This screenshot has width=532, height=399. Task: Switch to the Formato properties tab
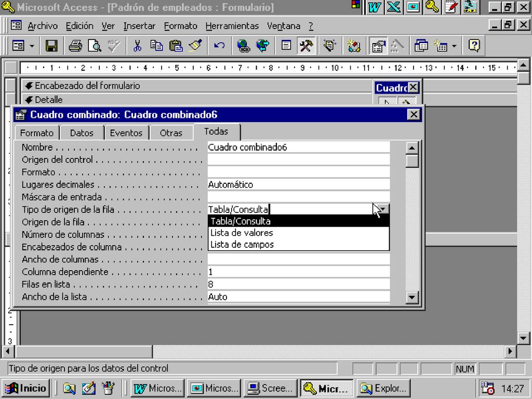(37, 132)
